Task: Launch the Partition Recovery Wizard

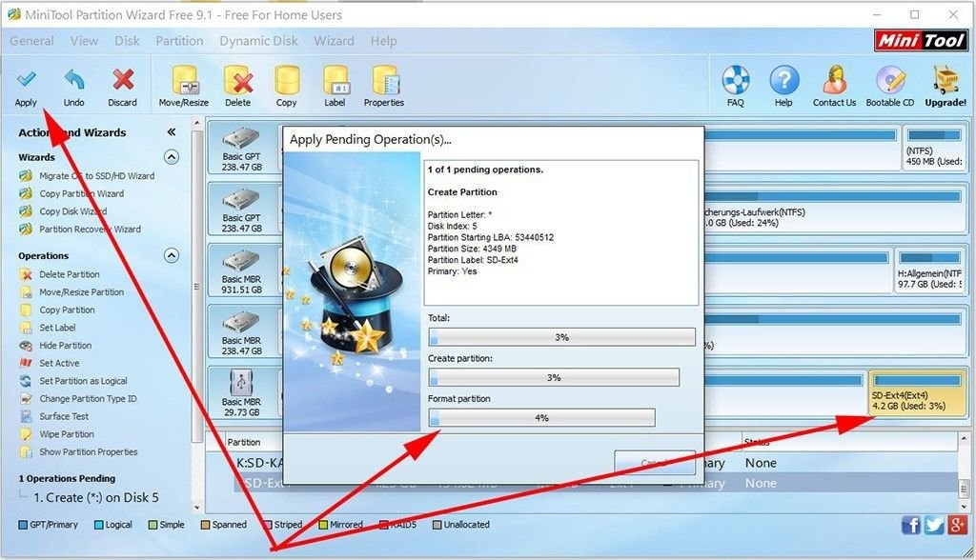Action: tap(90, 230)
